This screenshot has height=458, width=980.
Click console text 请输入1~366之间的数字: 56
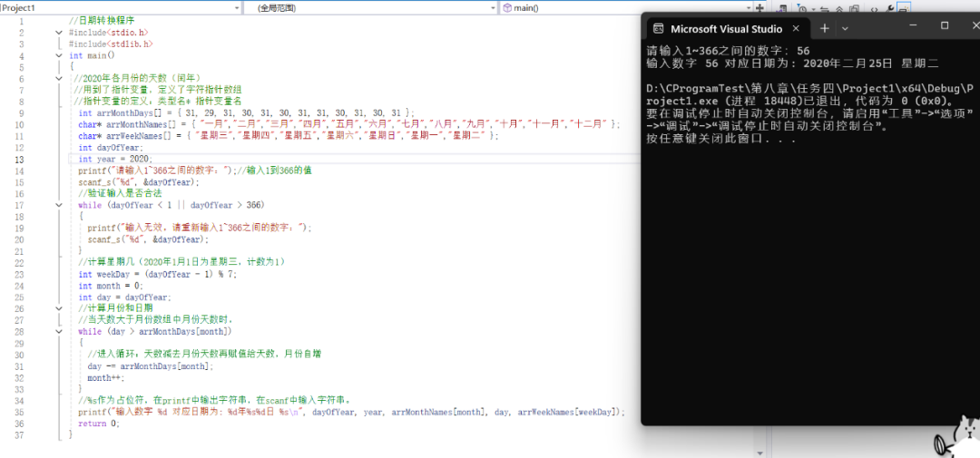point(728,51)
